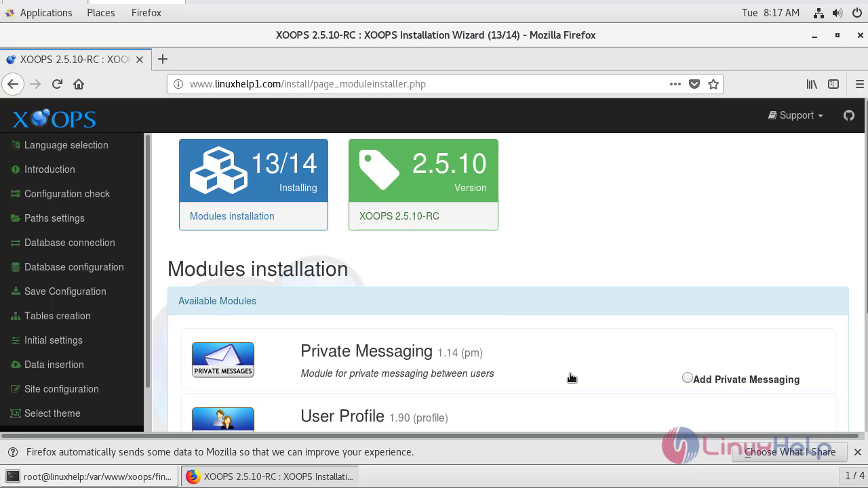Go to the Introduction step
This screenshot has height=488, width=868.
tap(50, 169)
